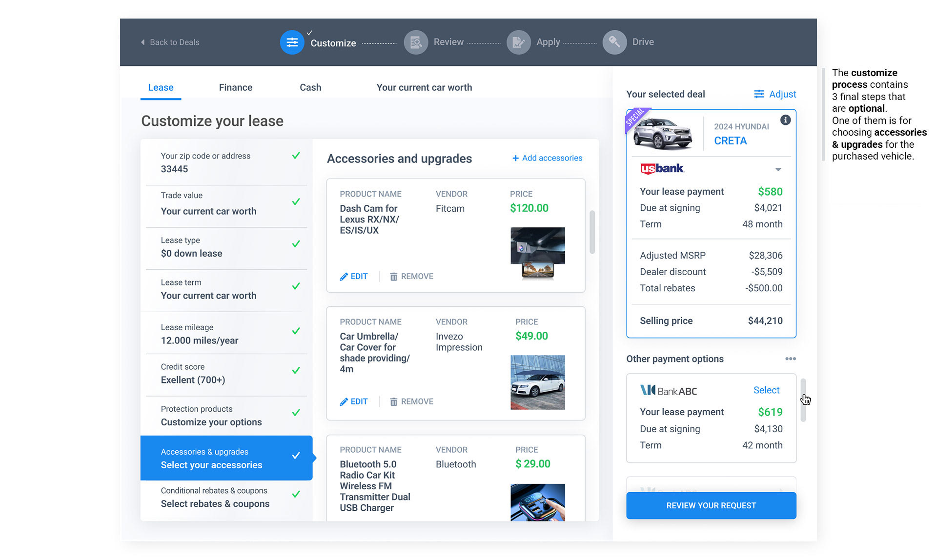The image size is (937, 560).
Task: Click checkmark beside Lease mileage row
Action: tap(296, 331)
